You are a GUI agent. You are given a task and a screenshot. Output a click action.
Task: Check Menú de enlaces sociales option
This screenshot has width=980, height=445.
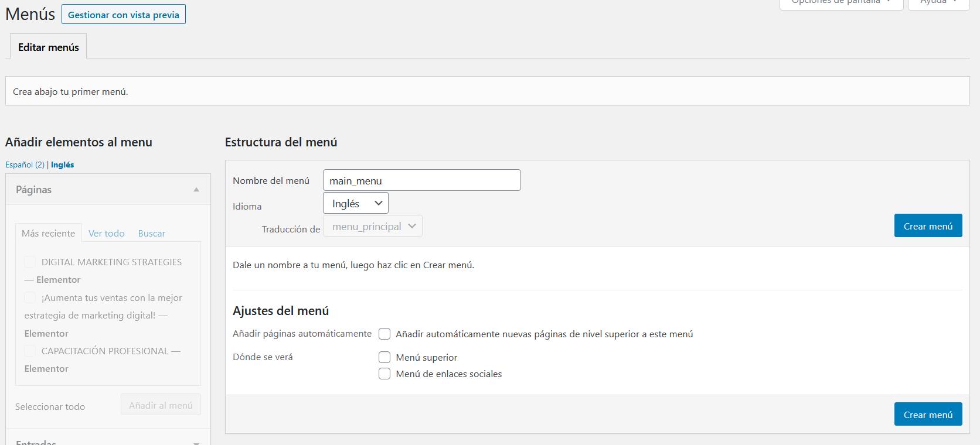coord(384,374)
